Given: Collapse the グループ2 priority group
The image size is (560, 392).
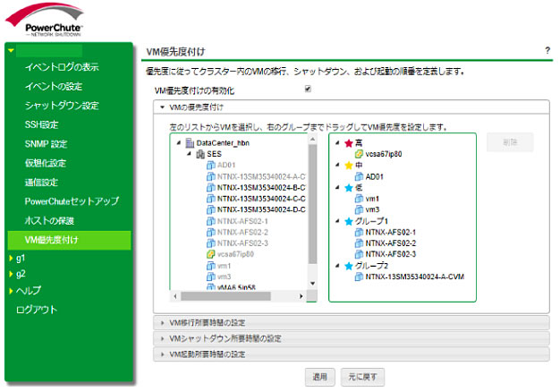Looking at the screenshot, I should (337, 266).
